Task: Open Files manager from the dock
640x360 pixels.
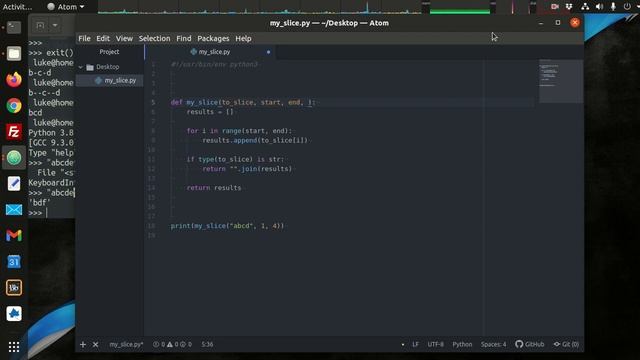Action: 14,53
